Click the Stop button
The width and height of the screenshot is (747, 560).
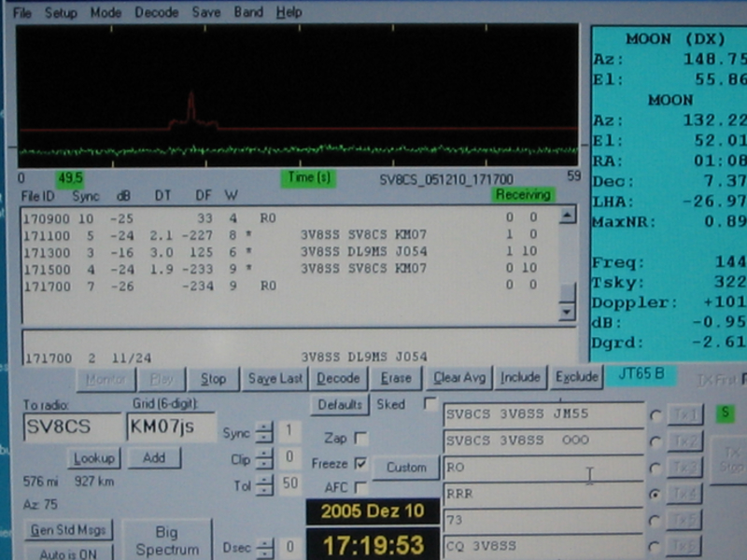click(213, 379)
